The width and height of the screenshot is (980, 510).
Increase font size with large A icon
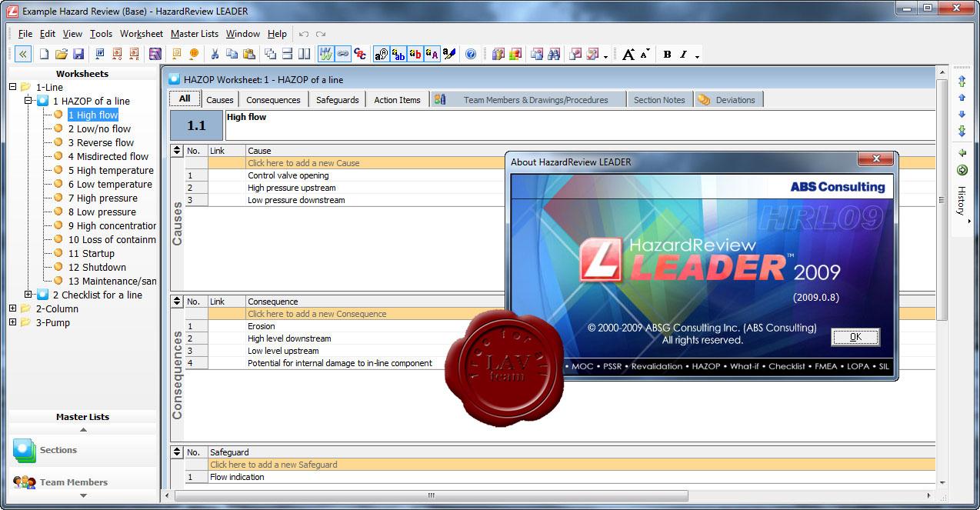[x=628, y=54]
